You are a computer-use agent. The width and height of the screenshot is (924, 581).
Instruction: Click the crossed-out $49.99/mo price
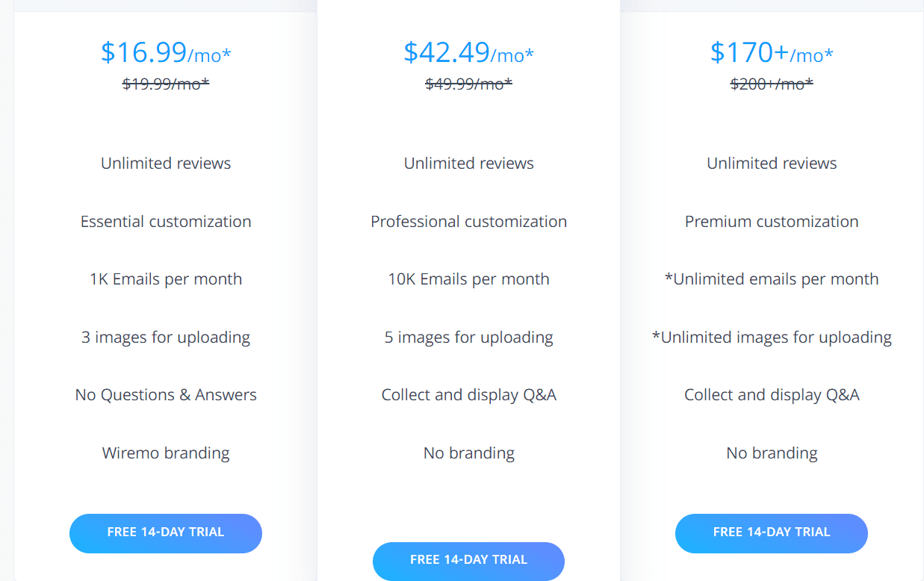[x=468, y=84]
